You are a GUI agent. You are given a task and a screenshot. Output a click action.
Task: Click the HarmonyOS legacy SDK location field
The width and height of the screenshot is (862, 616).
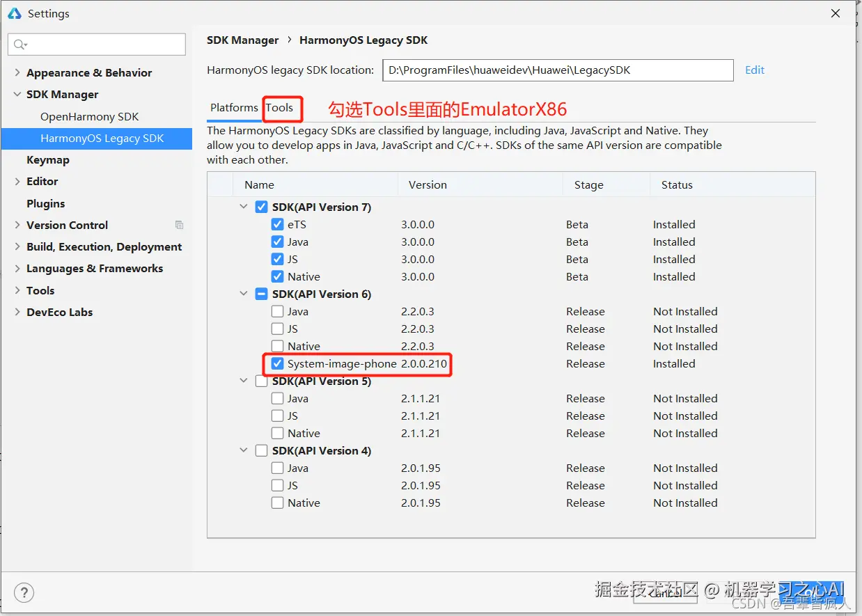(558, 70)
